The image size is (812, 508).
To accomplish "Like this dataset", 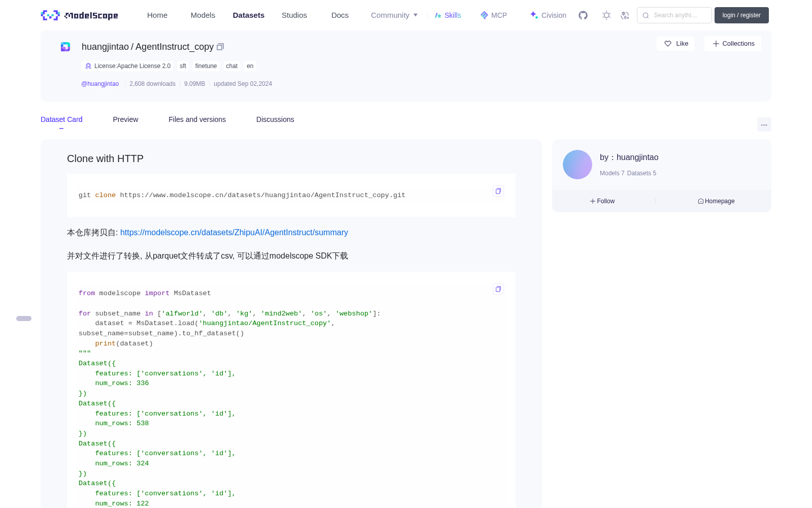I will coord(676,44).
